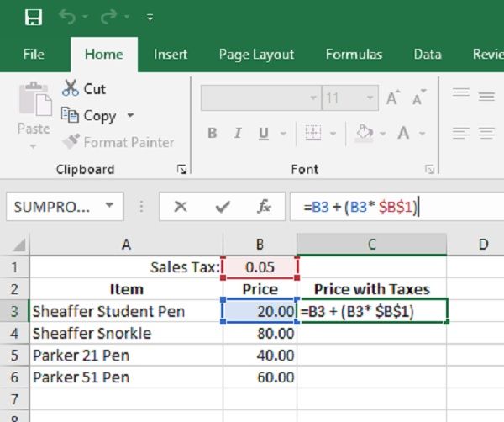
Task: Toggle Underline formatting
Action: click(x=264, y=133)
